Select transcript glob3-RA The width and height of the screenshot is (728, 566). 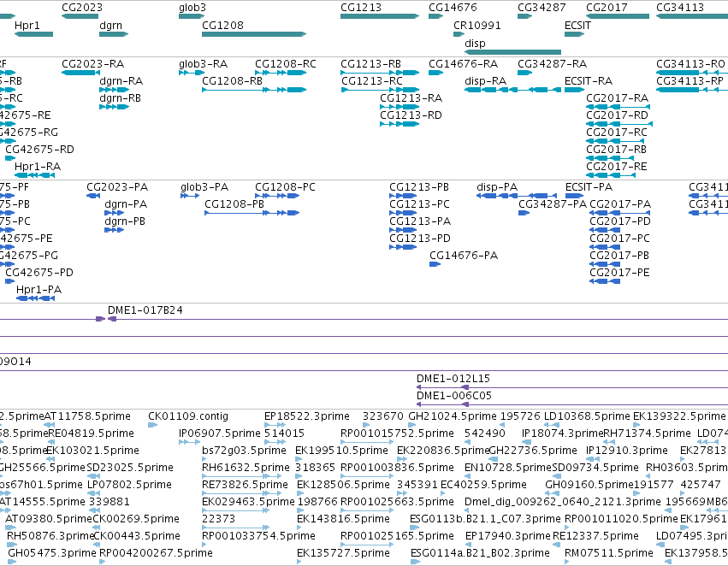(192, 73)
